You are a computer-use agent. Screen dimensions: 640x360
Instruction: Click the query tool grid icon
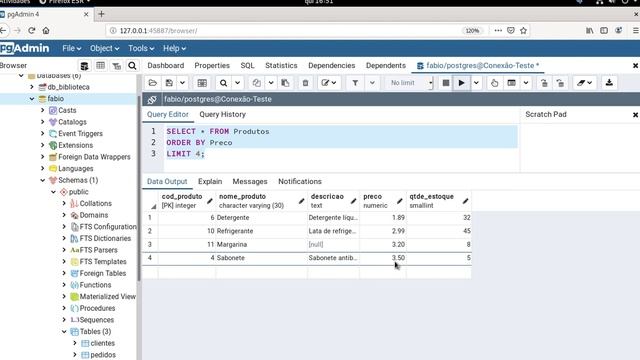pyautogui.click(x=202, y=83)
